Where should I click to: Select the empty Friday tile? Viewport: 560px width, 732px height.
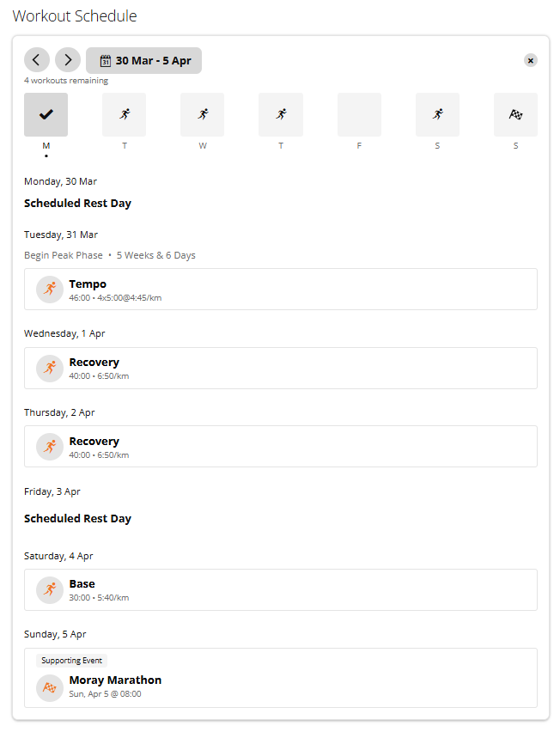(x=359, y=114)
